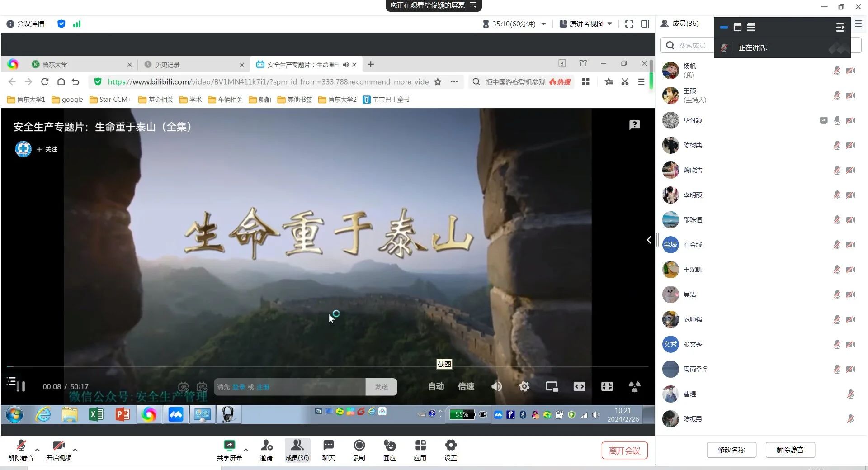
Task: Open 倍速 playback speed menu
Action: pos(466,387)
